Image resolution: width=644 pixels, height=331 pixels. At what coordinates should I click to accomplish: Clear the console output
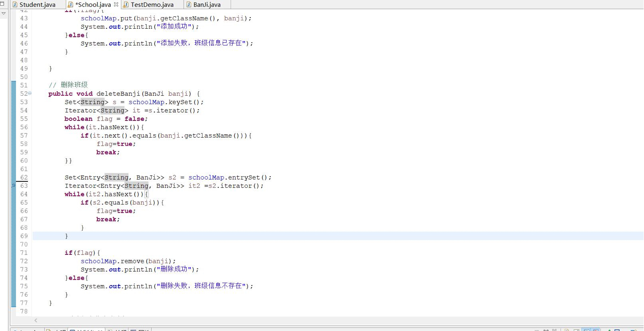pos(567,330)
